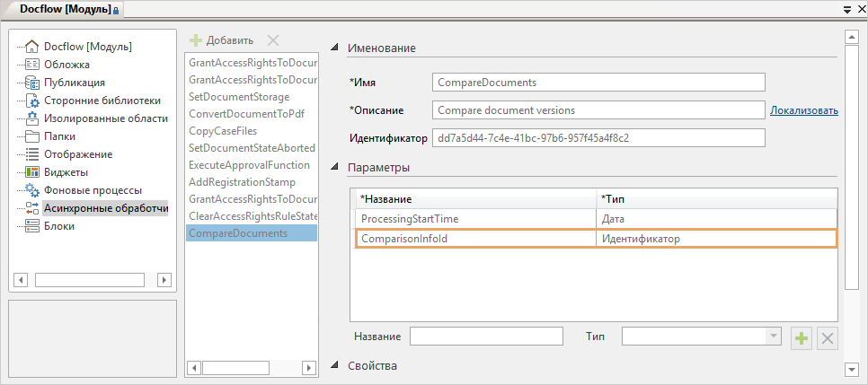This screenshot has width=868, height=385.
Task: Collapse the Параметры section
Action: pos(335,168)
